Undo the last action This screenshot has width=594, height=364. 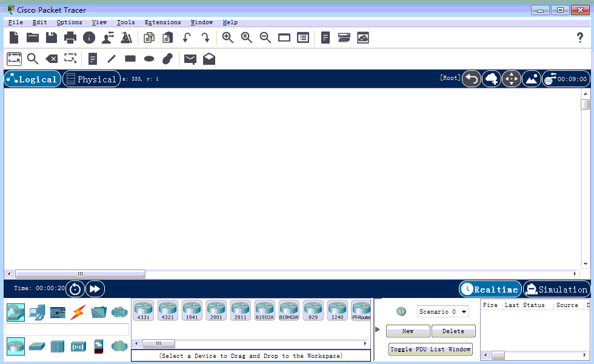point(187,38)
